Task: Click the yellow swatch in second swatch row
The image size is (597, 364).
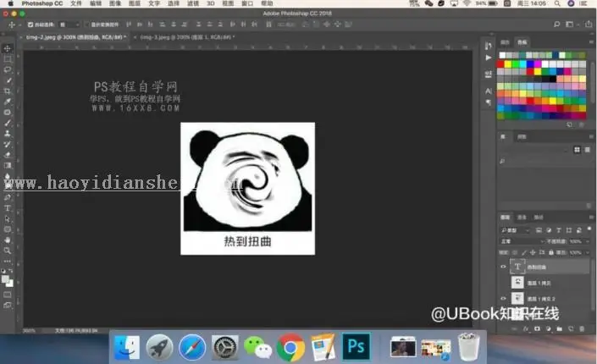Action: click(508, 64)
